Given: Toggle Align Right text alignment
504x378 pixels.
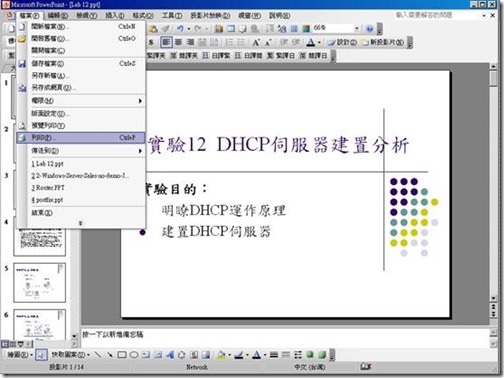Looking at the screenshot, I should click(x=190, y=42).
